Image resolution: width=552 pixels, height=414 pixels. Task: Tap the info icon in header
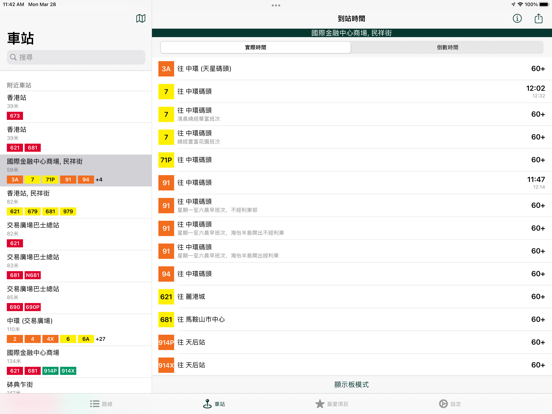[x=517, y=18]
